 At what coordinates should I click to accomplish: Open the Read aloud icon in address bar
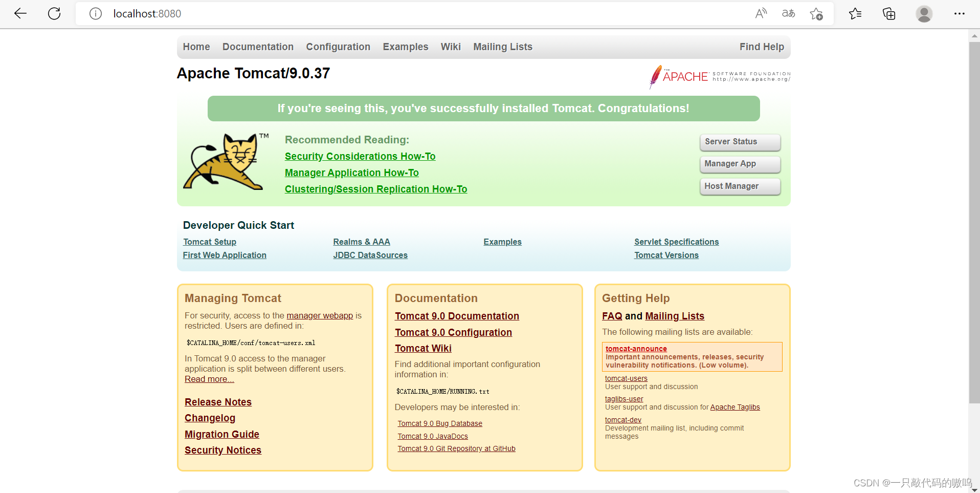click(761, 14)
